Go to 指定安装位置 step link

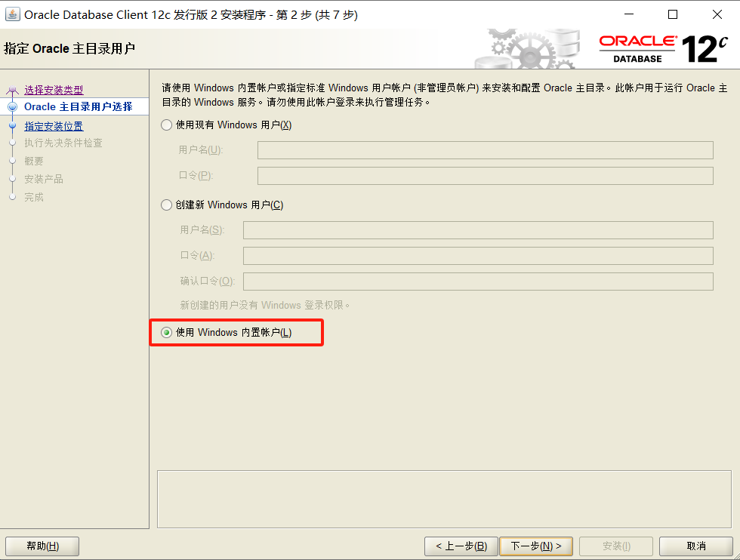pos(54,127)
